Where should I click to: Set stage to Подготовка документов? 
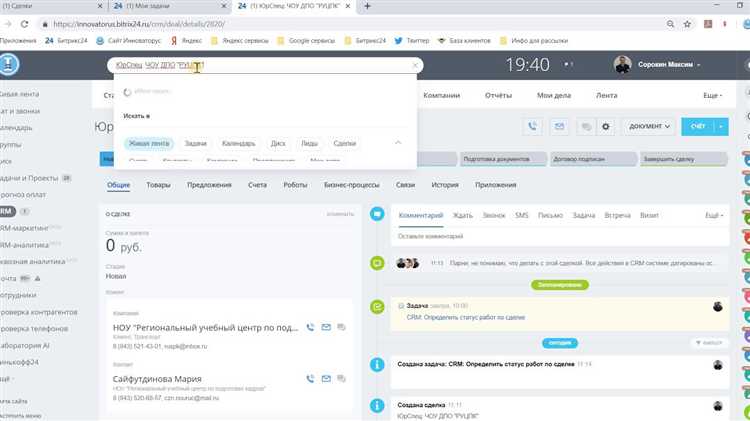click(x=504, y=159)
